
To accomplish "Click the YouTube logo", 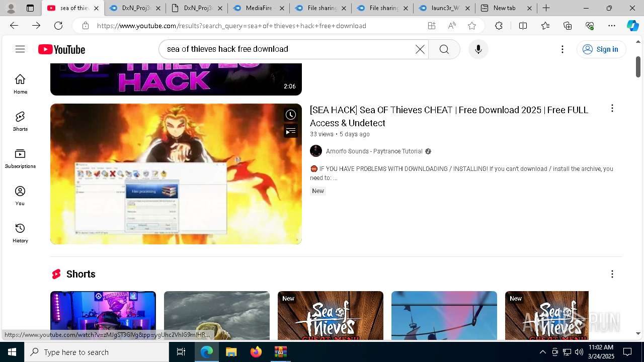I will click(62, 49).
